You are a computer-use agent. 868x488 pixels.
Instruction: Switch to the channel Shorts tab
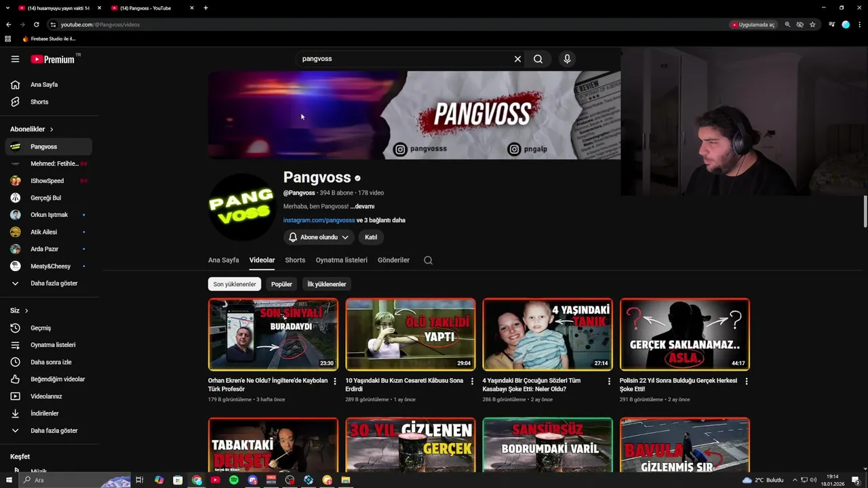[x=295, y=260]
